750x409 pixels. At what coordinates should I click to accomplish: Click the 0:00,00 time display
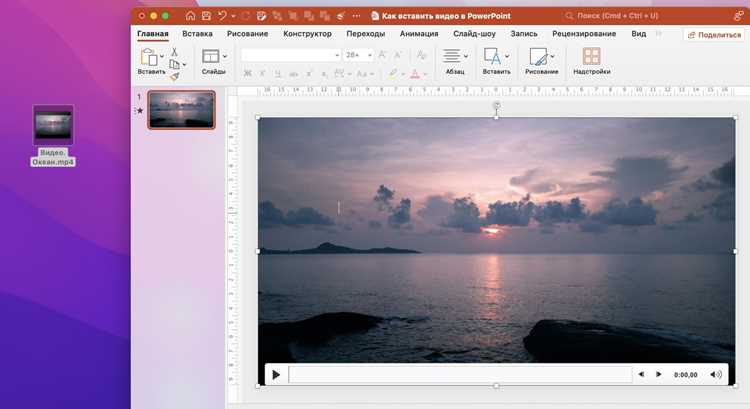click(685, 375)
